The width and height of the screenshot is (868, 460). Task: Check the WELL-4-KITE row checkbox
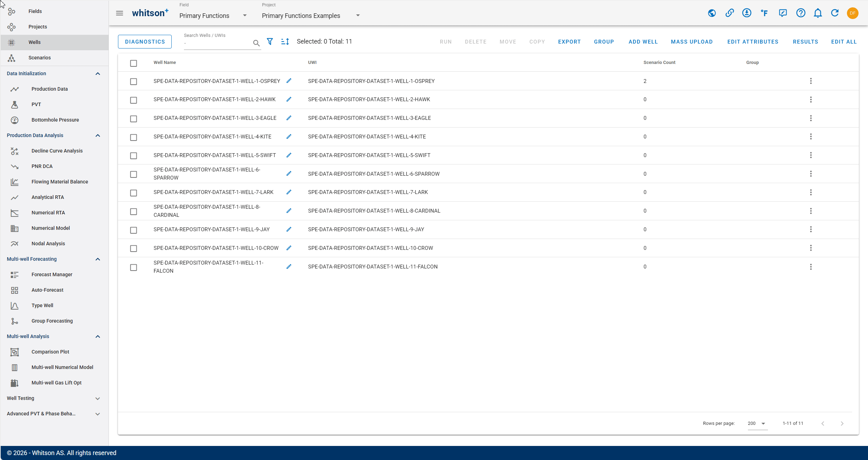pos(133,137)
